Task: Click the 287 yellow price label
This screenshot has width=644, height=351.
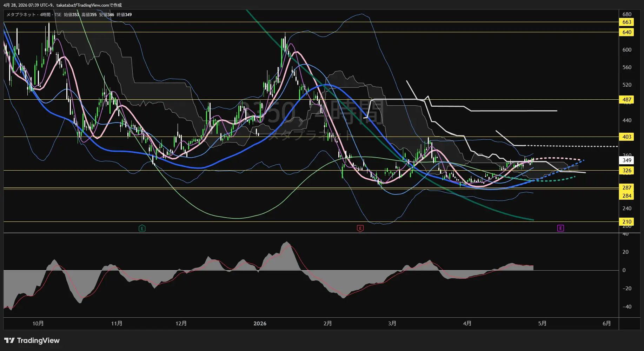Action: coord(627,188)
